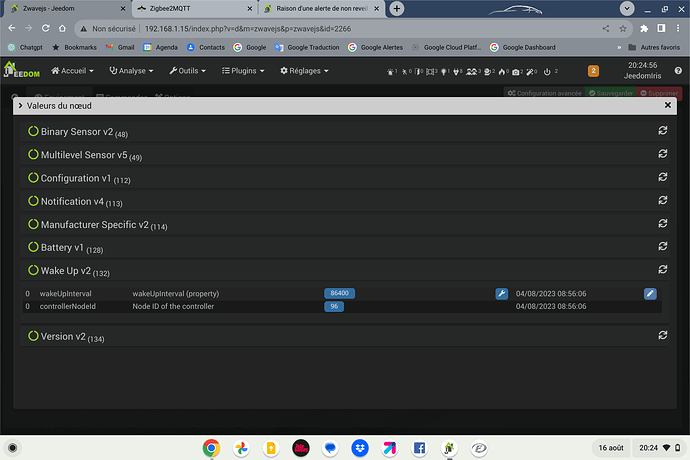Open a new browser tab
Viewport: 690px width, 460px height.
click(396, 8)
